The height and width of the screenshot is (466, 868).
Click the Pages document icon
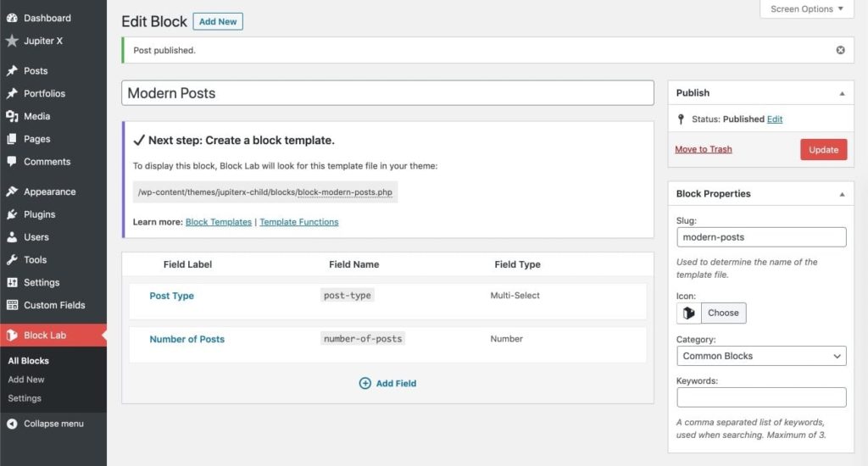coord(12,138)
